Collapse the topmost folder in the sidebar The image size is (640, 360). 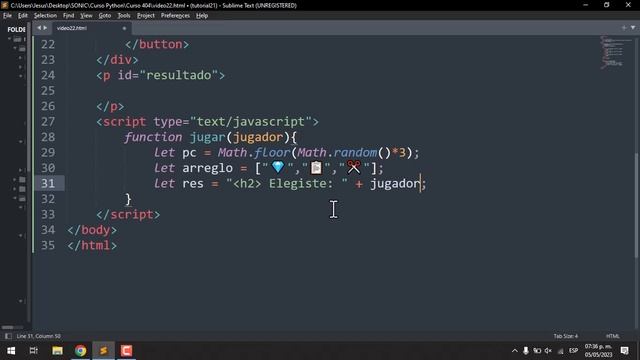tap(9, 39)
